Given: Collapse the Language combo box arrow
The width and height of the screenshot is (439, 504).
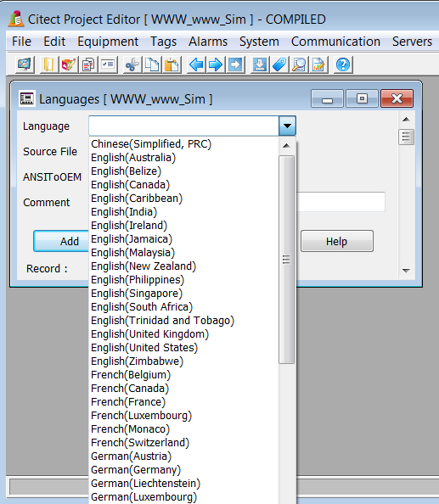Looking at the screenshot, I should [287, 126].
